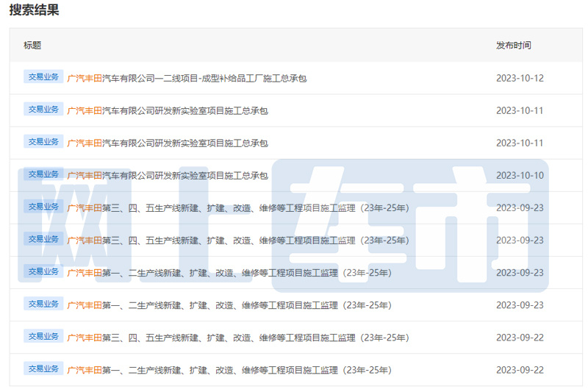Select the 2023-10-12 publish date cell

click(x=520, y=78)
